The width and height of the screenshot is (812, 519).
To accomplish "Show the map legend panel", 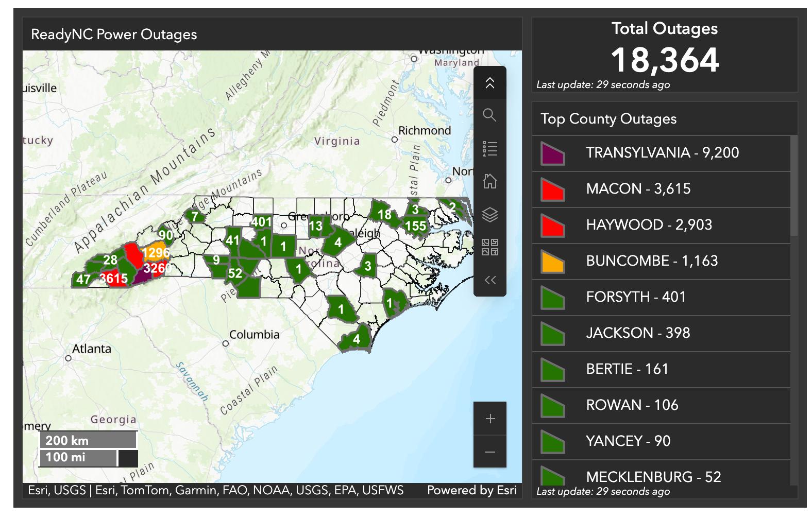I will tap(489, 149).
